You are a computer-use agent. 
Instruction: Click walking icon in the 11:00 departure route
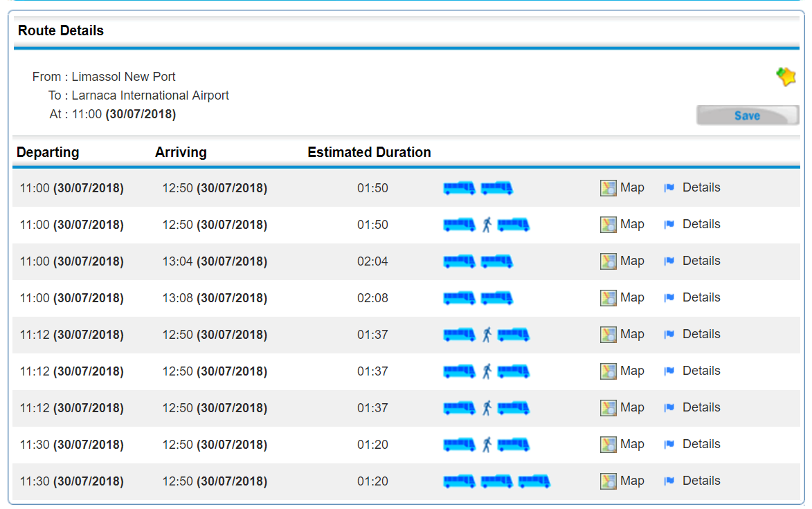(487, 224)
